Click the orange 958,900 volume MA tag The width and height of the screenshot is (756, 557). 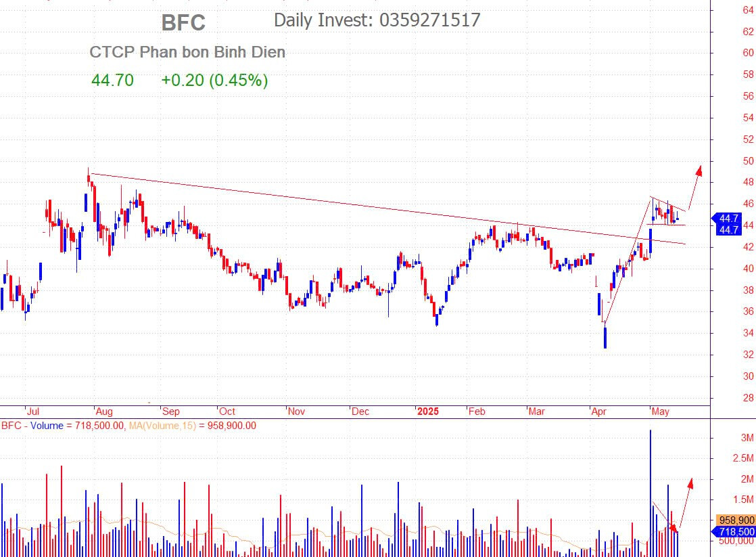click(x=736, y=520)
